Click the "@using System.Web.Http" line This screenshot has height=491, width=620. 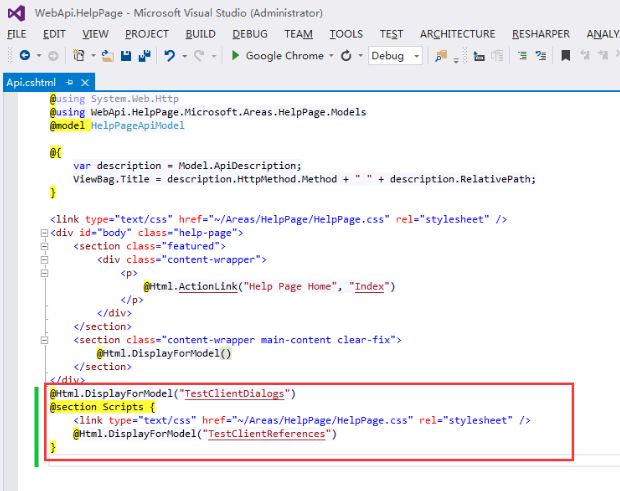point(114,99)
